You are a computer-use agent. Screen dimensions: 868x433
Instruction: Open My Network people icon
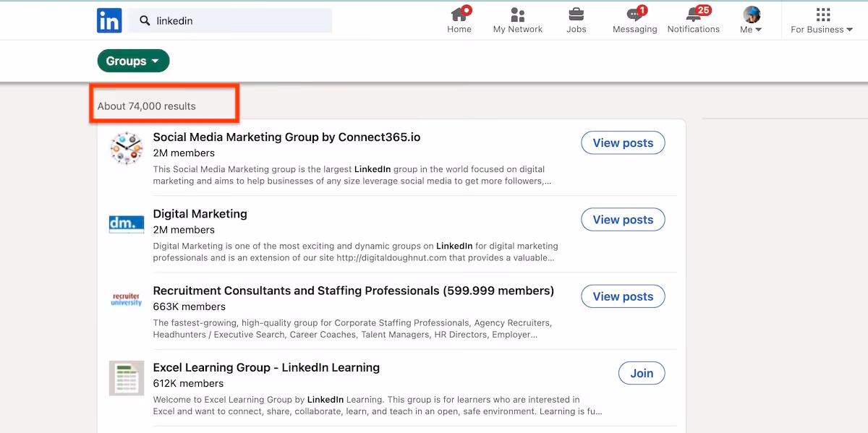(518, 14)
